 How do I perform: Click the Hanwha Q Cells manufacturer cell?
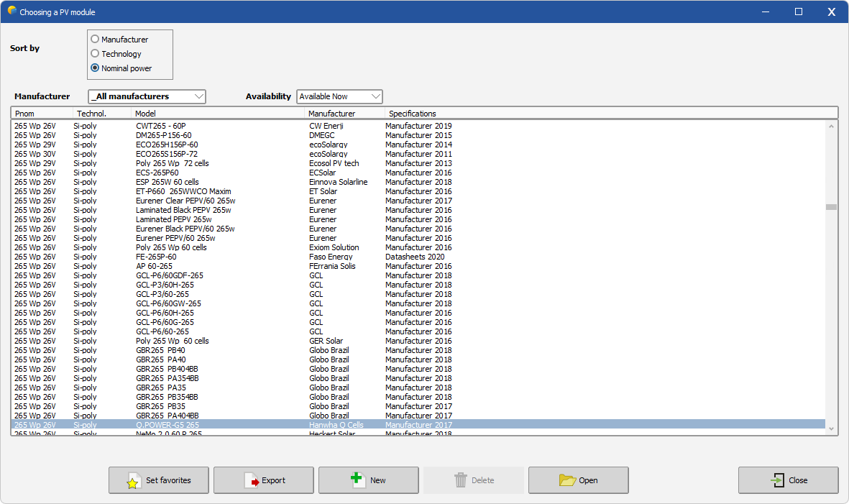(336, 425)
